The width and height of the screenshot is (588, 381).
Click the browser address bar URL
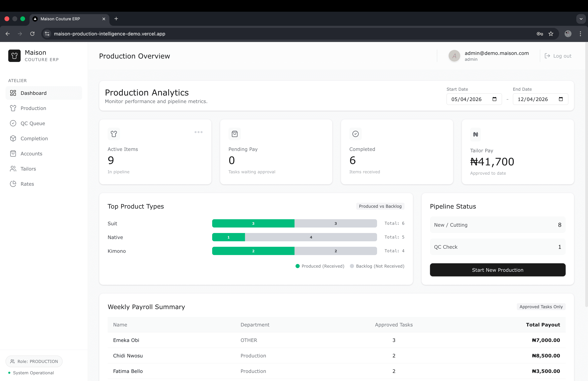coord(110,34)
